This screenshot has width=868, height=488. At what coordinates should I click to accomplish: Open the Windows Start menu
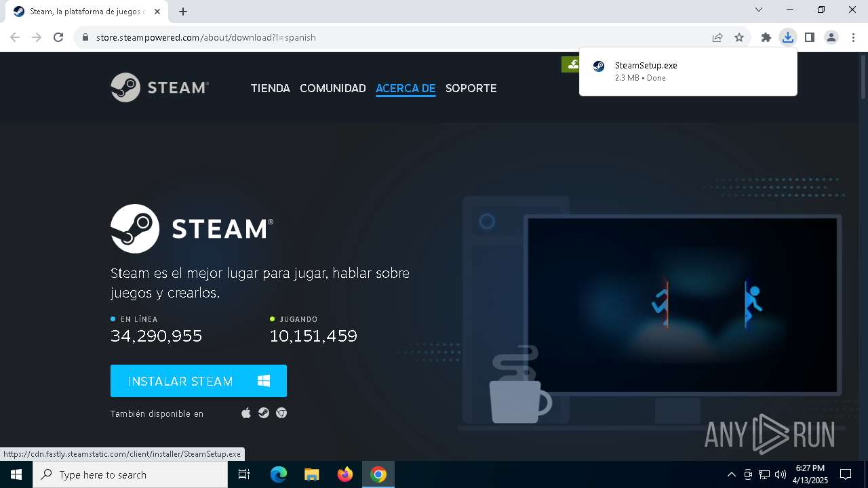(x=16, y=474)
